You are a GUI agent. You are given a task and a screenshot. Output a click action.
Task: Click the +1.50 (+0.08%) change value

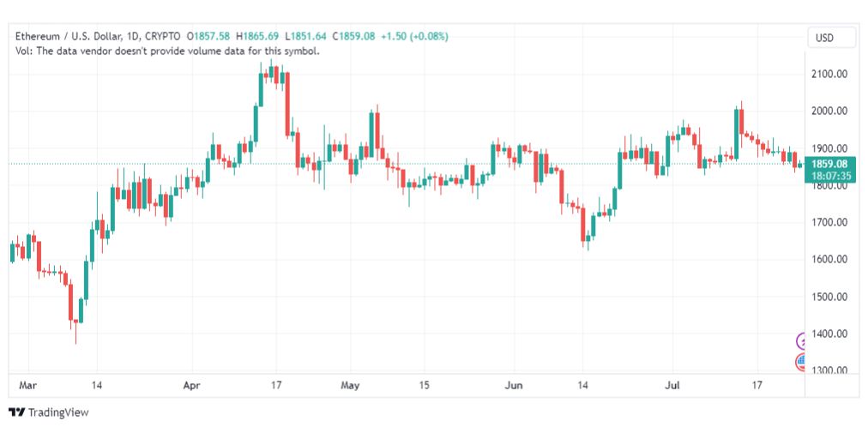[414, 37]
